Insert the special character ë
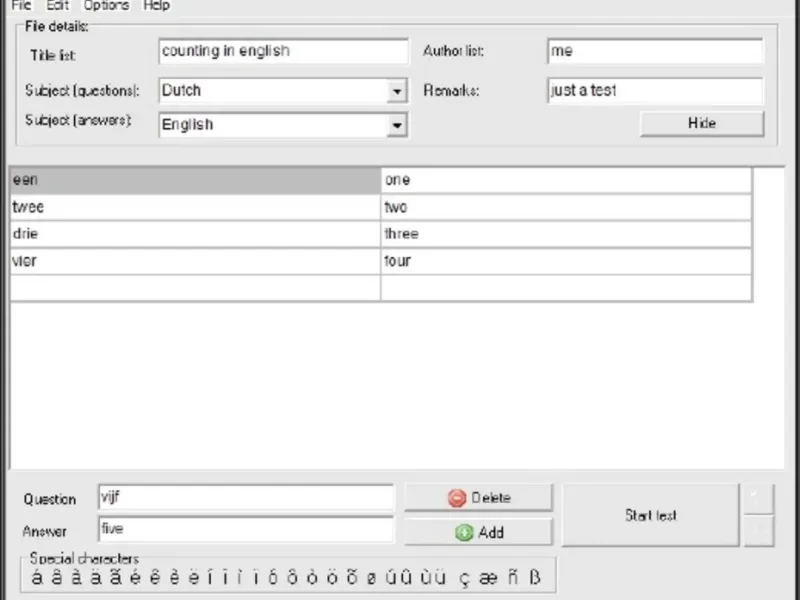 pos(194,577)
